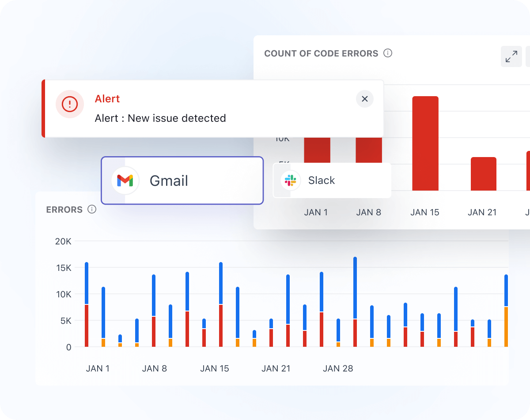This screenshot has height=420, width=530.
Task: Click JAN 1 label in Errors chart
Action: (x=98, y=368)
